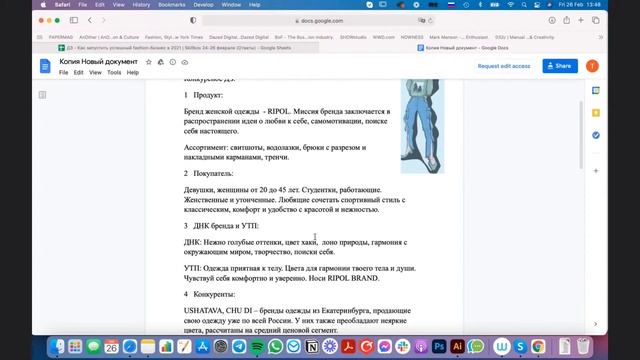The image size is (640, 360).
Task: Open Notion from the dock
Action: (312, 347)
